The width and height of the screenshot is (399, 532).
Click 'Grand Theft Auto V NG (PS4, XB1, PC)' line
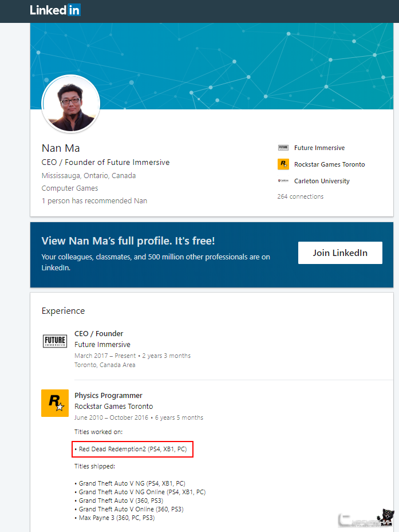pyautogui.click(x=130, y=483)
